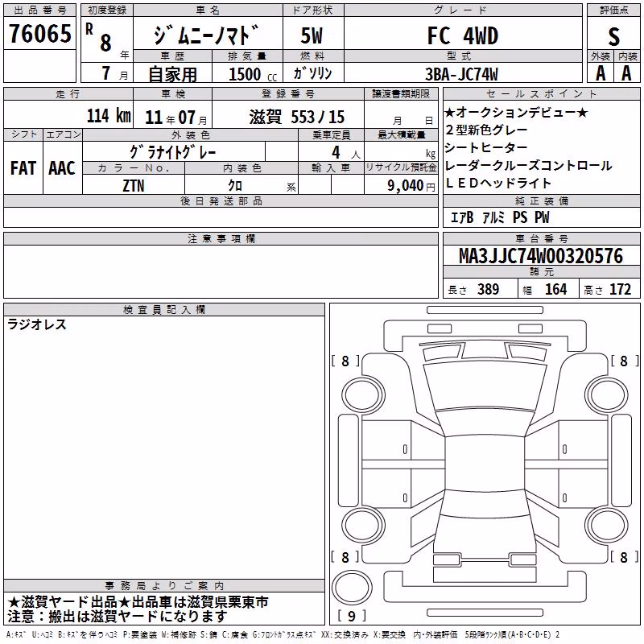Viewport: 644px width, 644px height.
Task: Select the mileage value 114 km
Action: tap(109, 115)
